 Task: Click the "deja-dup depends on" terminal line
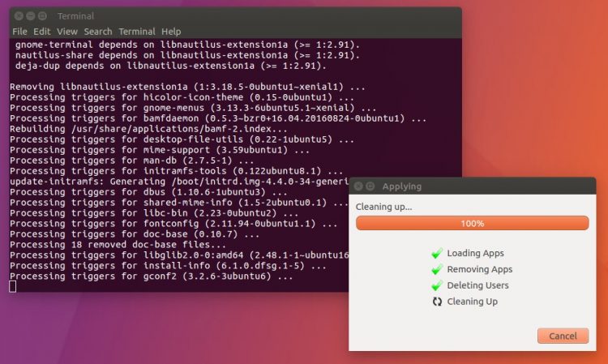tap(171, 66)
